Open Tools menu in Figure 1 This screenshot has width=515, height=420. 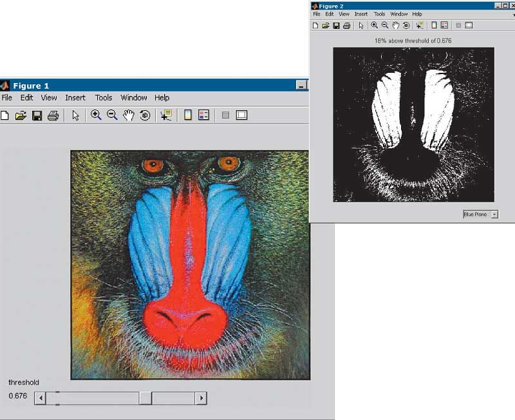pos(104,98)
